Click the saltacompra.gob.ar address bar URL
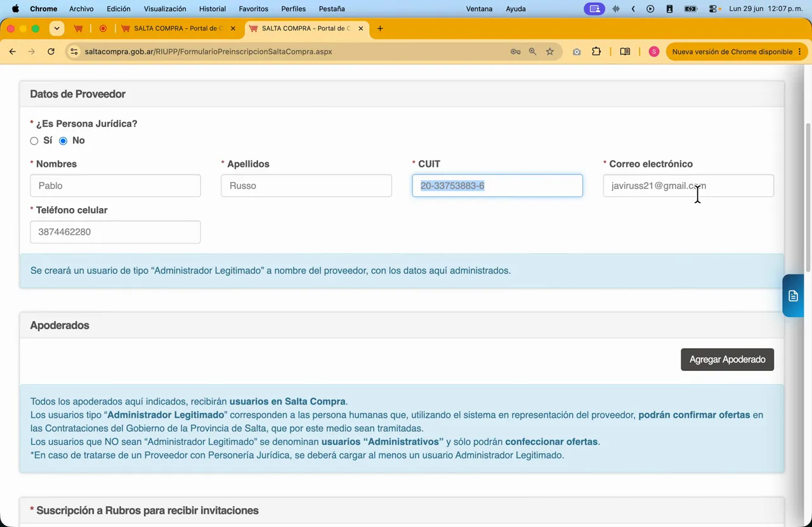 (209, 51)
